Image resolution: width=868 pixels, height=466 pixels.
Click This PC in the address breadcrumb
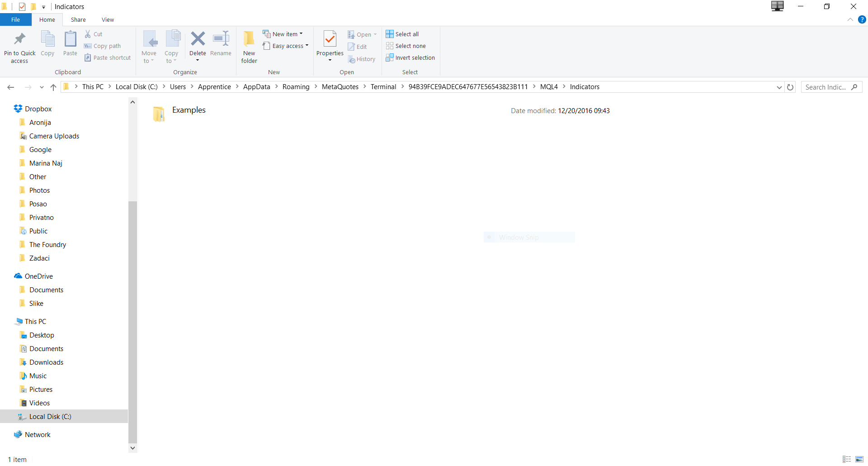pyautogui.click(x=93, y=87)
